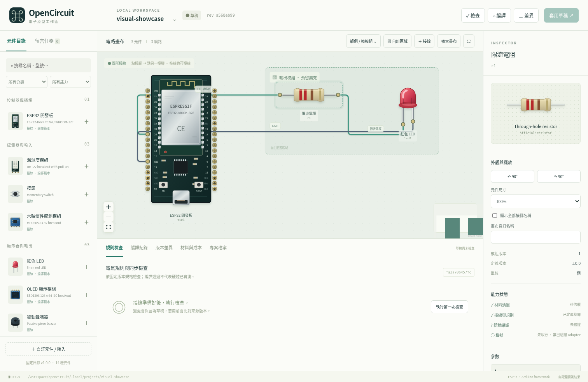Open the 版本差異 tab

(164, 248)
